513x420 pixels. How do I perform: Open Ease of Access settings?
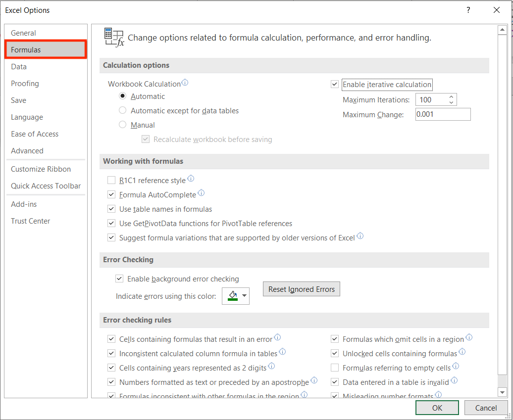pyautogui.click(x=46, y=134)
